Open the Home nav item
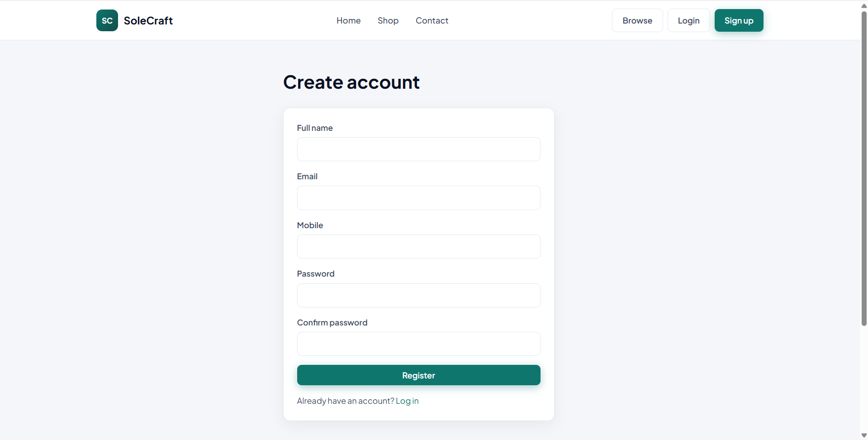This screenshot has width=868, height=440. (348, 20)
